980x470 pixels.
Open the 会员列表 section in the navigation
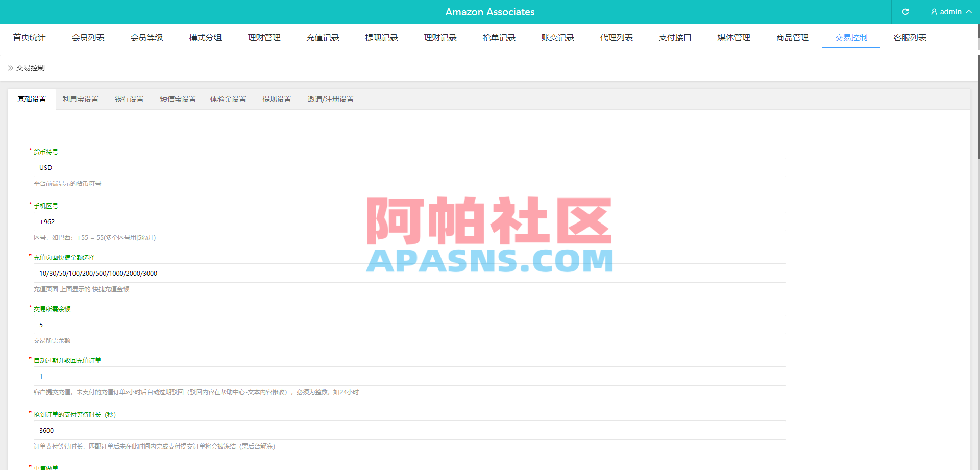(88, 37)
